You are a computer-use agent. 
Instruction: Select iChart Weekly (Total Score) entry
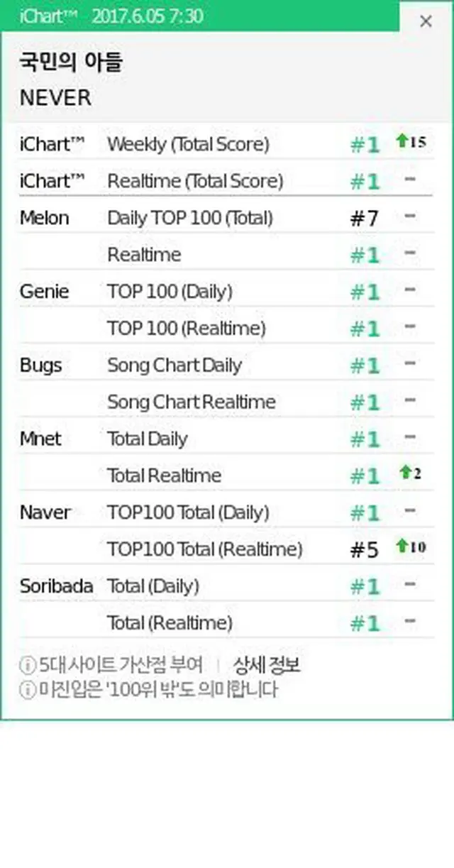[188, 144]
